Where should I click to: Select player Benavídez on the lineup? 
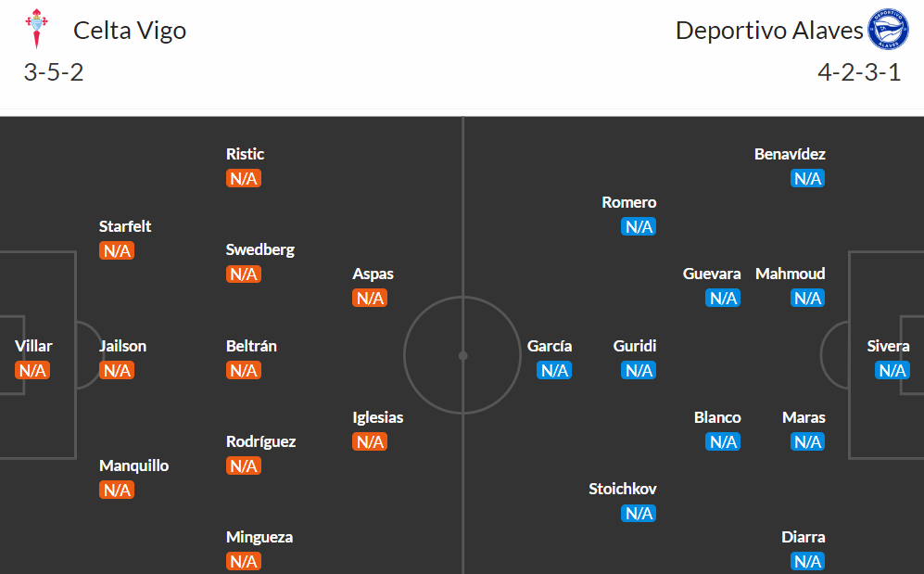(790, 155)
